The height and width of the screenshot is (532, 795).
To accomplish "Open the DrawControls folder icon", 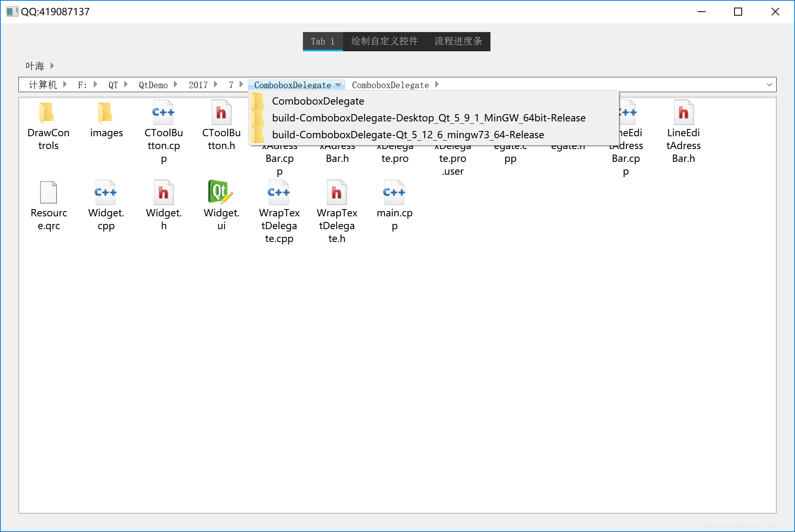I will pyautogui.click(x=47, y=112).
